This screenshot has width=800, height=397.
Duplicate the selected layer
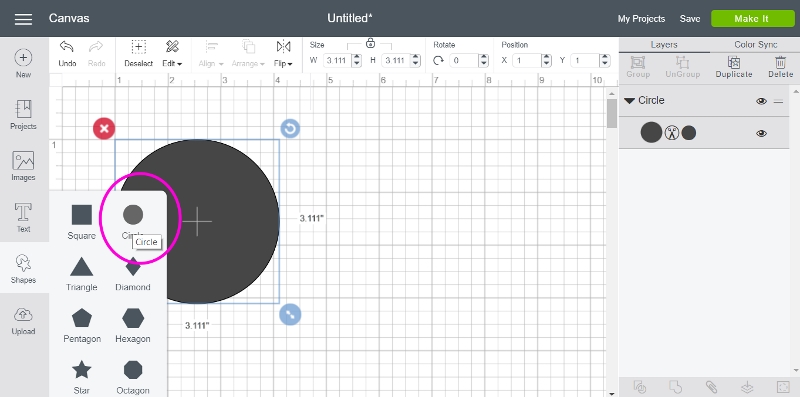[734, 67]
